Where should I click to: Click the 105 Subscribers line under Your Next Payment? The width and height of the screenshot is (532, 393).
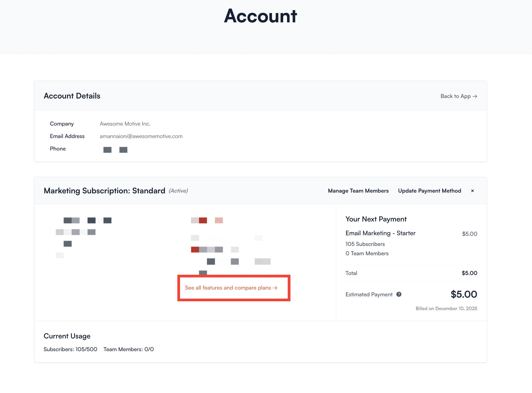click(x=365, y=244)
